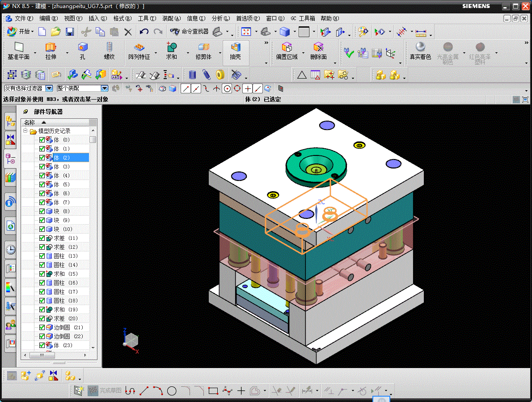The image size is (532, 402).
Task: Open the Assembly Navigator sidebar icon
Action: point(11,121)
